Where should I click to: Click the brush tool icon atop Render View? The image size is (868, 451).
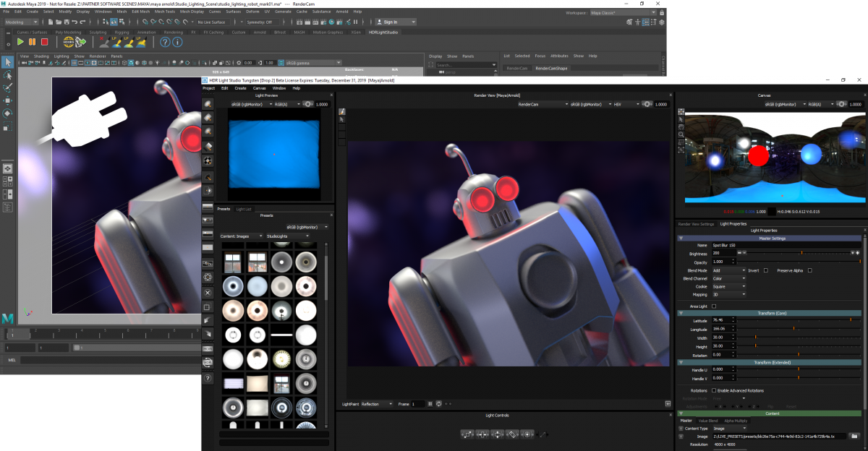click(x=342, y=111)
